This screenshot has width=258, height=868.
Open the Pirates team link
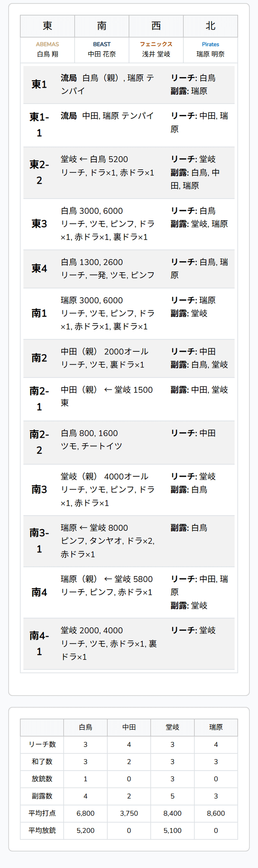pyautogui.click(x=210, y=44)
